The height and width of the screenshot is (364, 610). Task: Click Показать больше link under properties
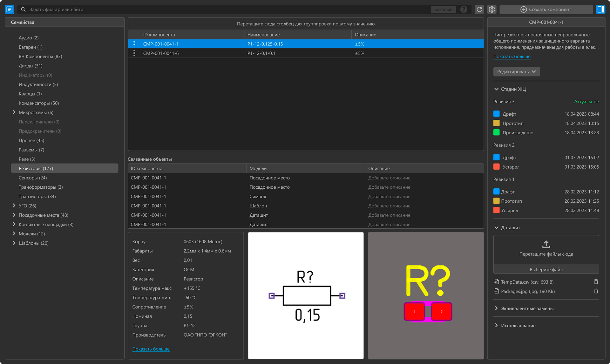pos(151,349)
